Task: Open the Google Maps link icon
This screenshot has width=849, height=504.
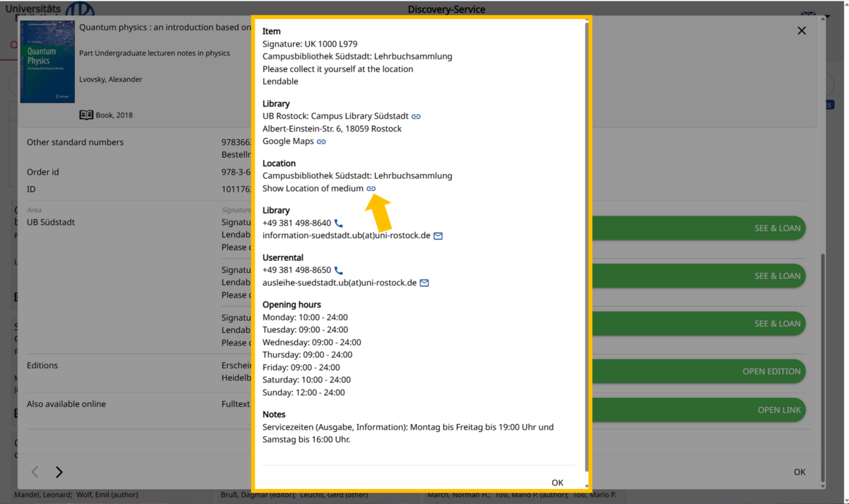Action: [x=321, y=142]
